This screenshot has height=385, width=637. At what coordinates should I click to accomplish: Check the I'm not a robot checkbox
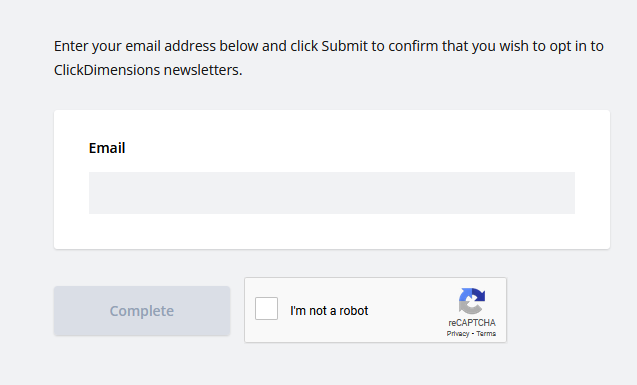point(266,309)
